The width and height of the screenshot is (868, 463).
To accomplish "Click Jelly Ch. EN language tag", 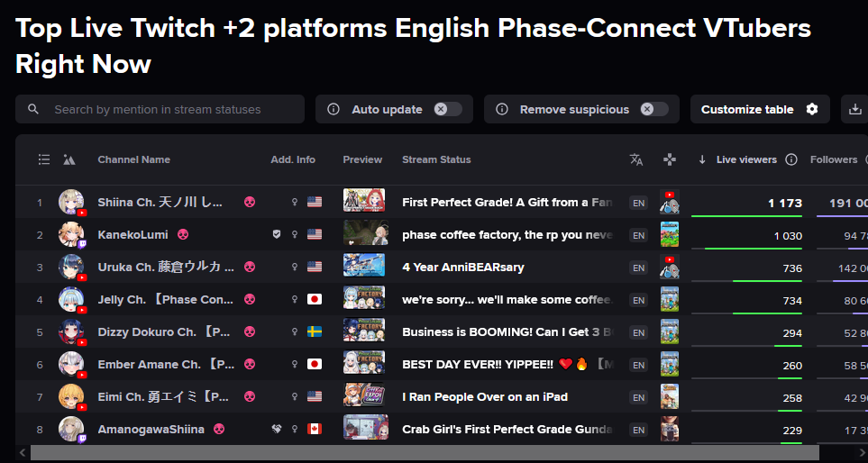I will tap(639, 300).
